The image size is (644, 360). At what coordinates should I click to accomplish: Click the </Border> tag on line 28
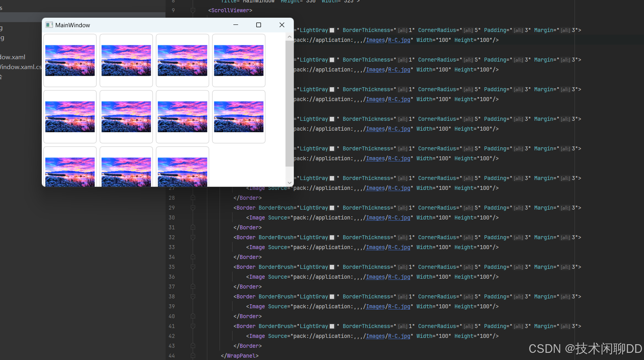coord(248,198)
